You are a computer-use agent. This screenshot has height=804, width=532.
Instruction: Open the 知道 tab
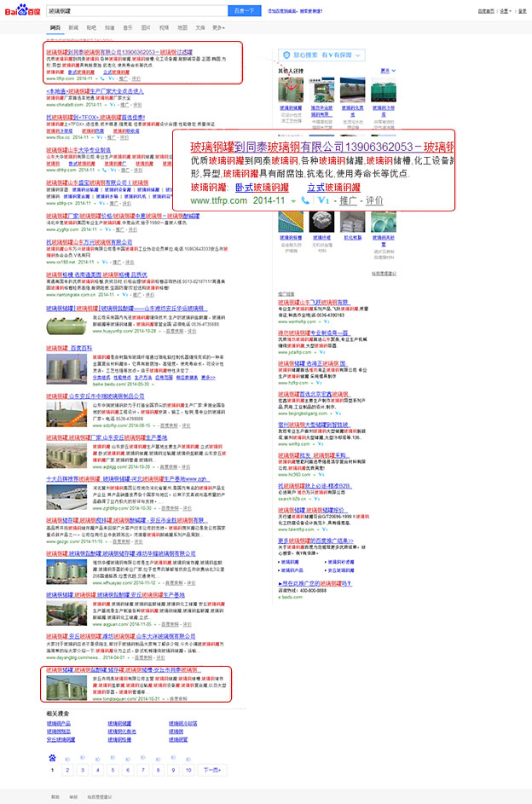pyautogui.click(x=109, y=27)
